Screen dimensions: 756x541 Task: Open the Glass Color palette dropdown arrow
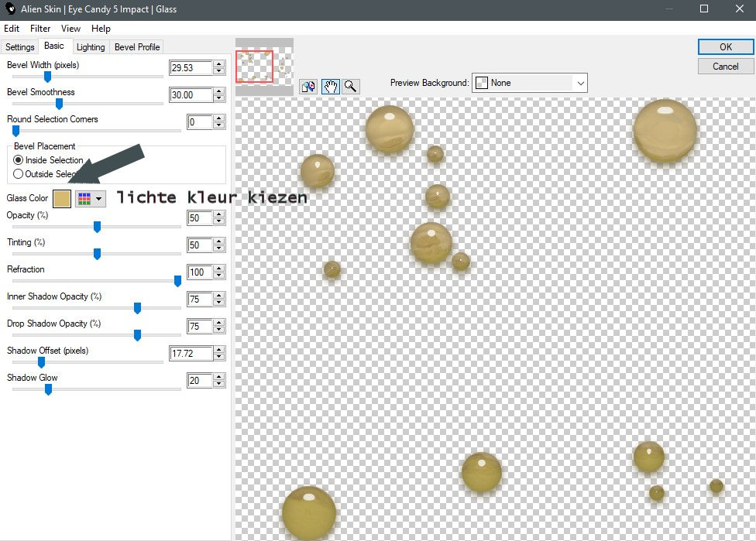pyautogui.click(x=99, y=199)
